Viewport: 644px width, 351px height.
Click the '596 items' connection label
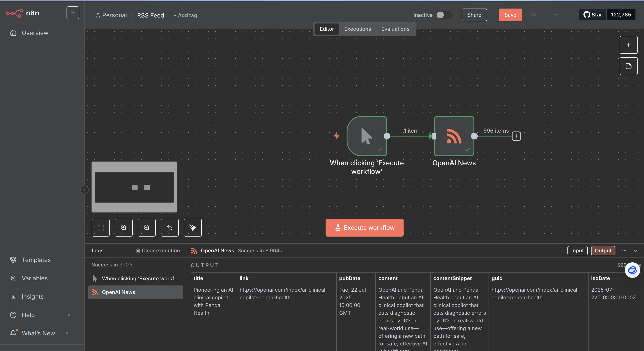click(x=496, y=130)
